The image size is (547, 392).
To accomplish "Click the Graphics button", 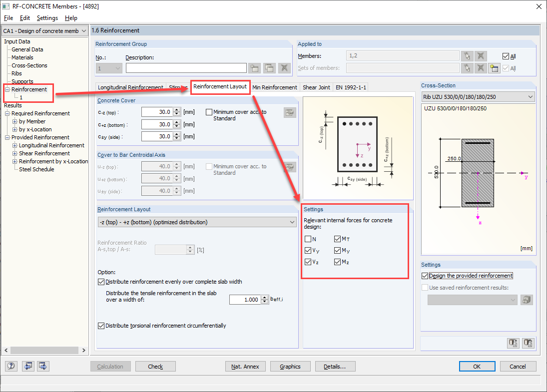I will click(x=290, y=367).
